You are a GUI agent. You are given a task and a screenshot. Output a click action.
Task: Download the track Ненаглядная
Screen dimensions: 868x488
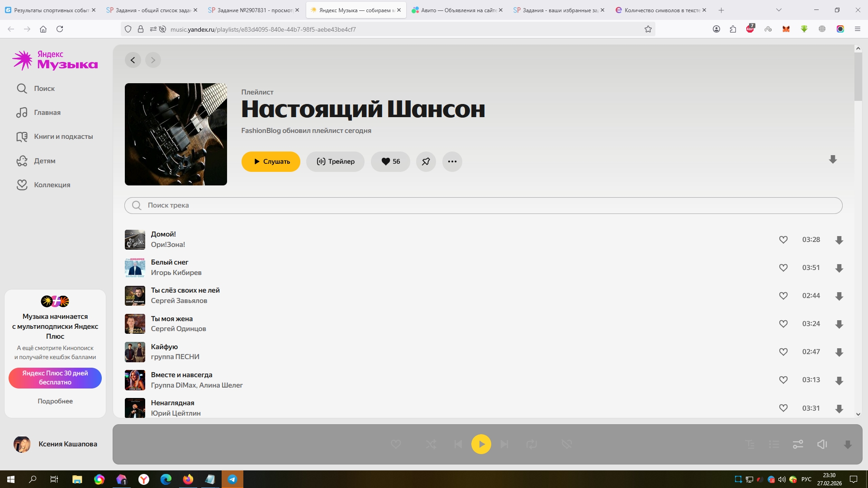point(839,409)
